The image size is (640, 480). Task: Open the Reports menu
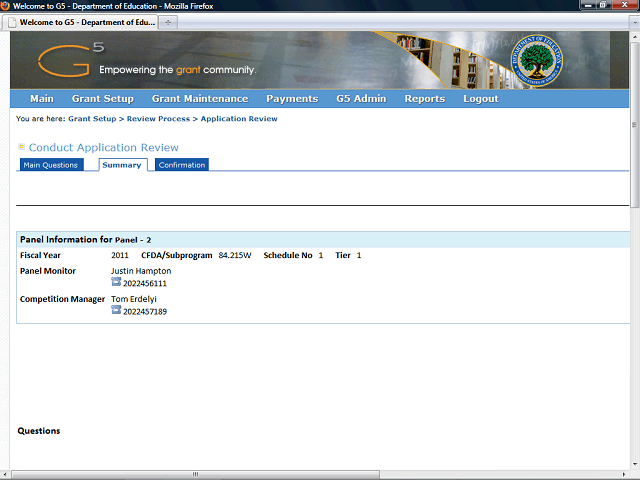click(x=425, y=99)
